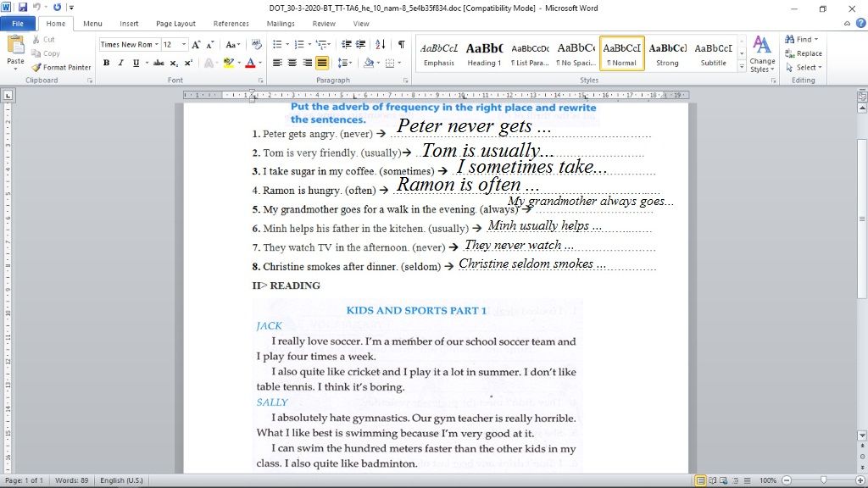Open the font size dropdown

[184, 44]
